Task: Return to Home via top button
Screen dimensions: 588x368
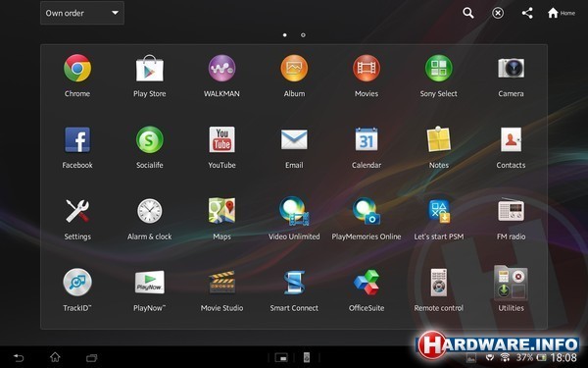Action: click(562, 13)
